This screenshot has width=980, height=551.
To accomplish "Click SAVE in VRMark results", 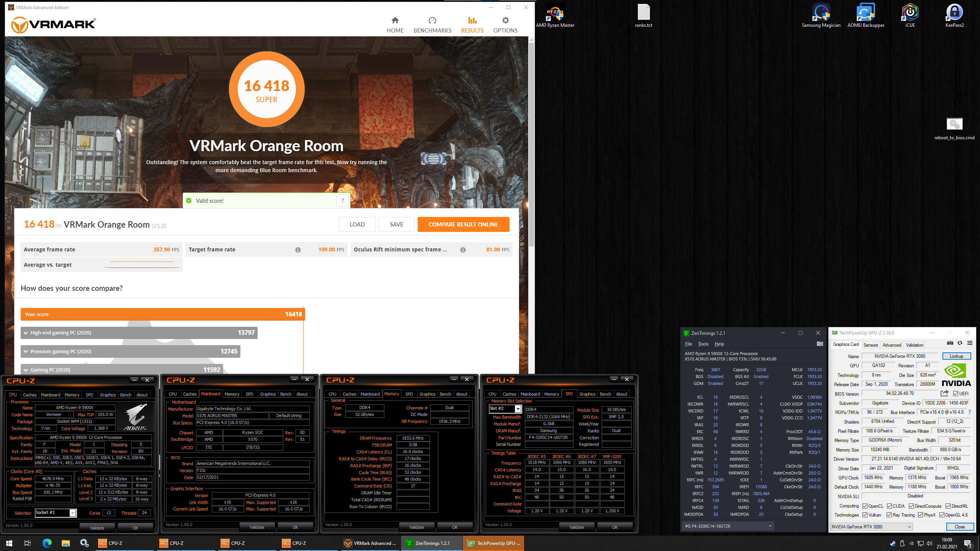I will (x=396, y=225).
